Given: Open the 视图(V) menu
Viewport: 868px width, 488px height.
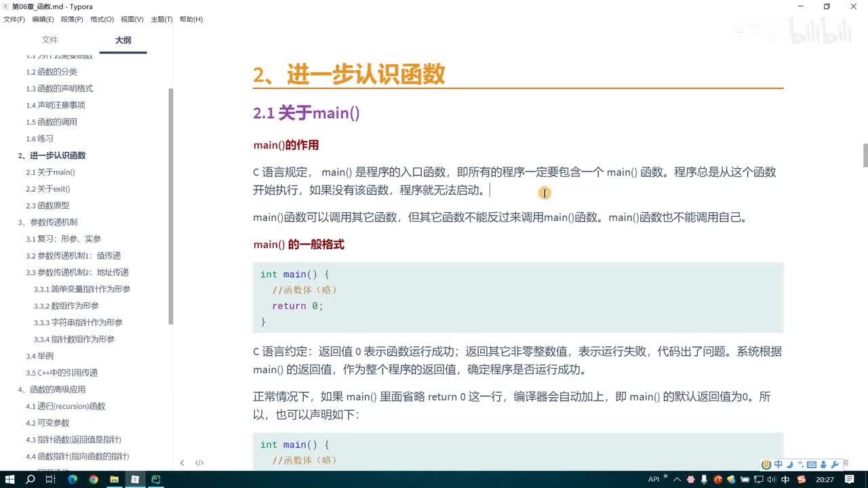Looking at the screenshot, I should [x=132, y=19].
